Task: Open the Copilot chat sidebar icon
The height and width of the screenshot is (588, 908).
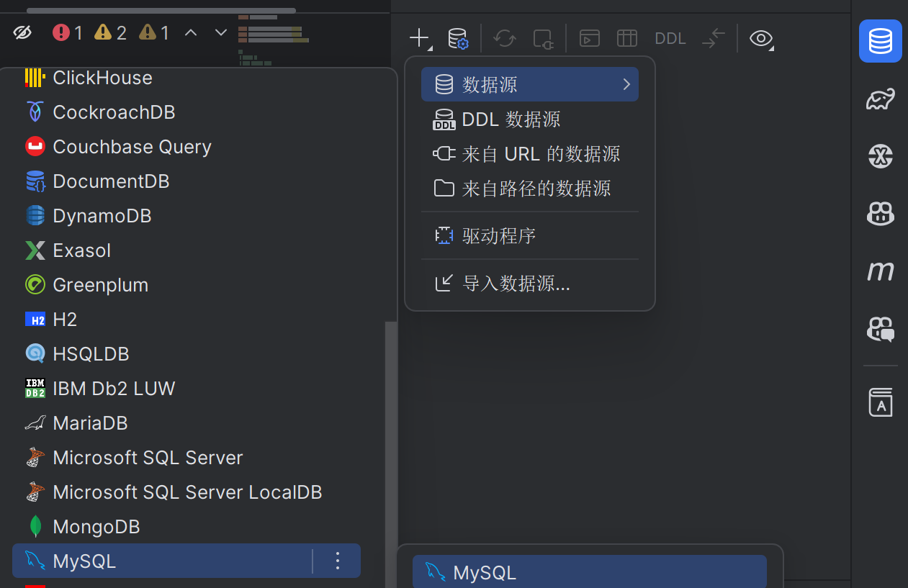Action: (x=880, y=329)
